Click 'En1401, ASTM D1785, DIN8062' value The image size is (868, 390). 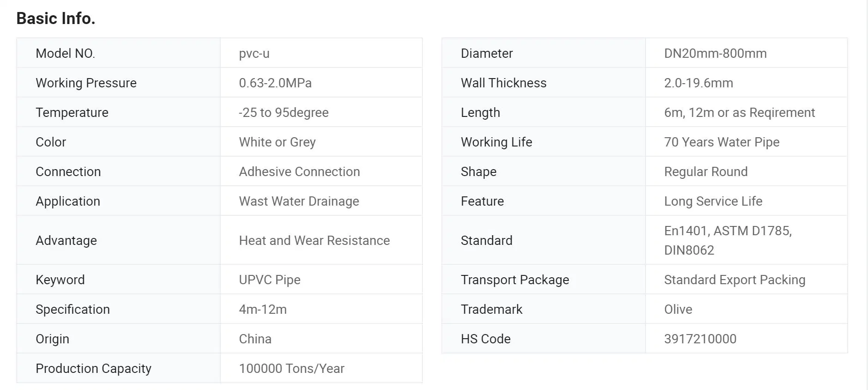728,240
